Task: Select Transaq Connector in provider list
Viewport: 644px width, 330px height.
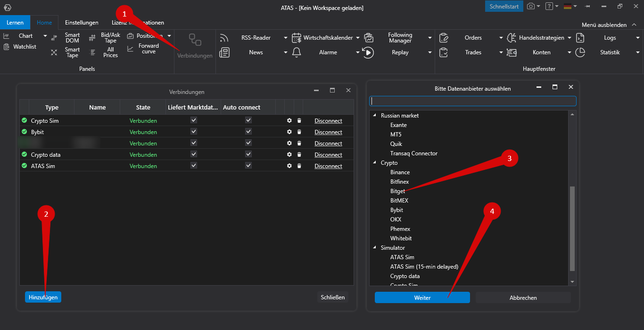Action: (x=414, y=153)
